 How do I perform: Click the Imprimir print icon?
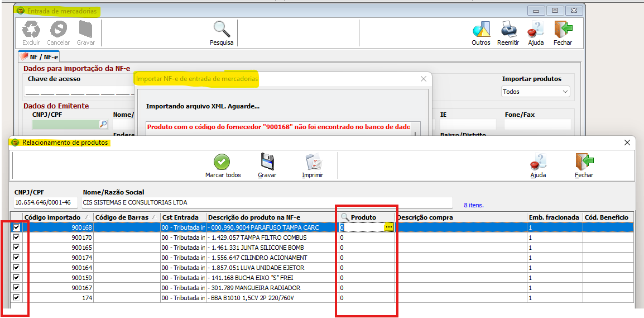pos(312,162)
